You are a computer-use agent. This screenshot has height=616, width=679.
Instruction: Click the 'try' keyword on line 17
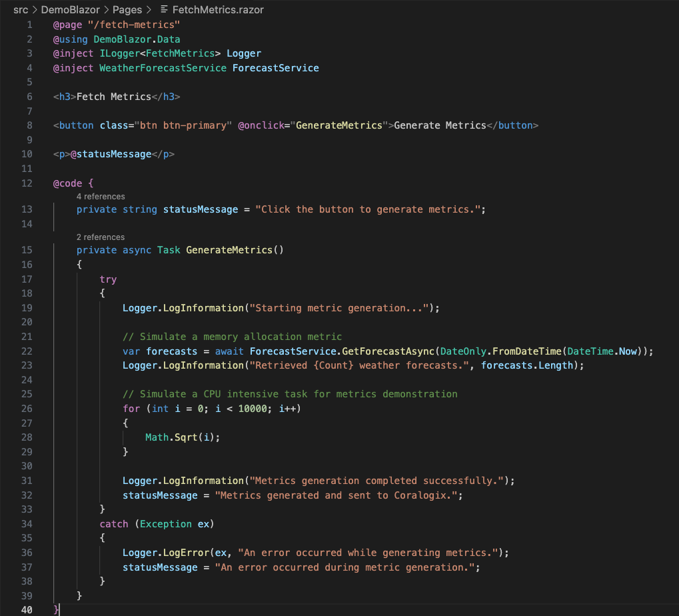(108, 279)
